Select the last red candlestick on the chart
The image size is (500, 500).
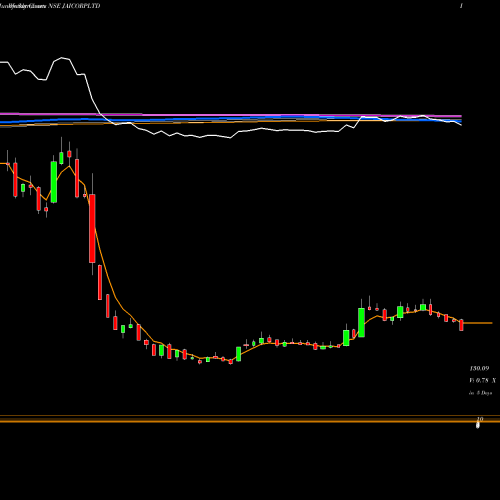461,325
